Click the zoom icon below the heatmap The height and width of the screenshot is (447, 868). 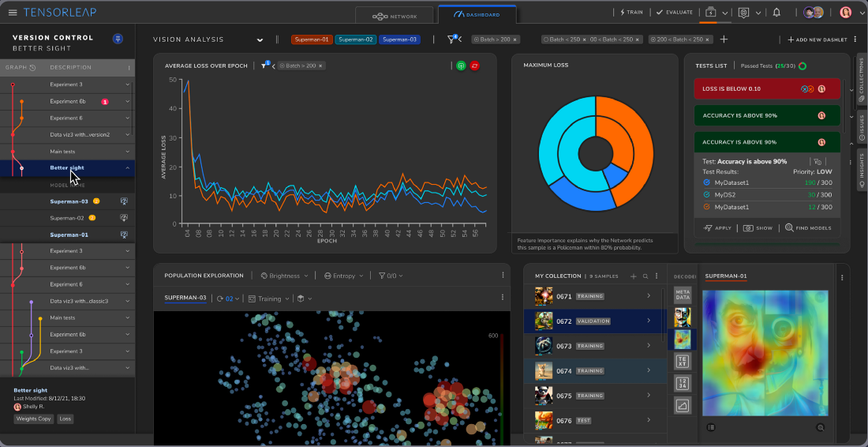point(821,427)
